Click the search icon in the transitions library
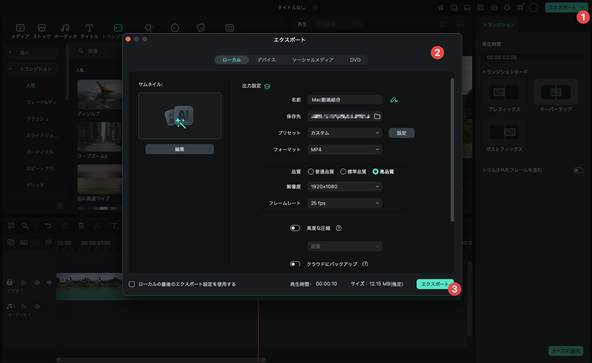Screen dimensions: 592x363 81,51
